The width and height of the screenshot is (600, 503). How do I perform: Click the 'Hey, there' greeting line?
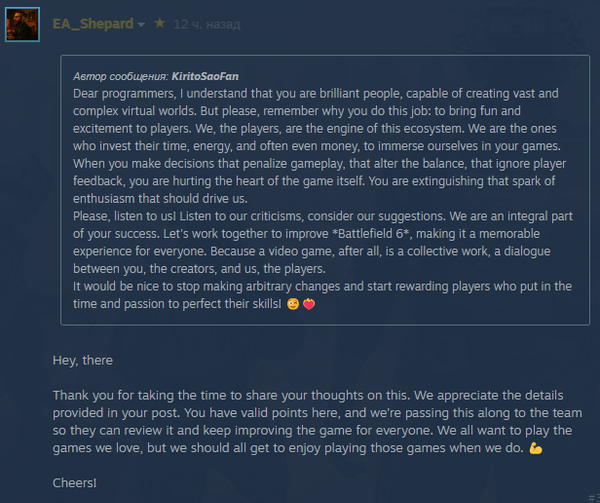click(83, 359)
